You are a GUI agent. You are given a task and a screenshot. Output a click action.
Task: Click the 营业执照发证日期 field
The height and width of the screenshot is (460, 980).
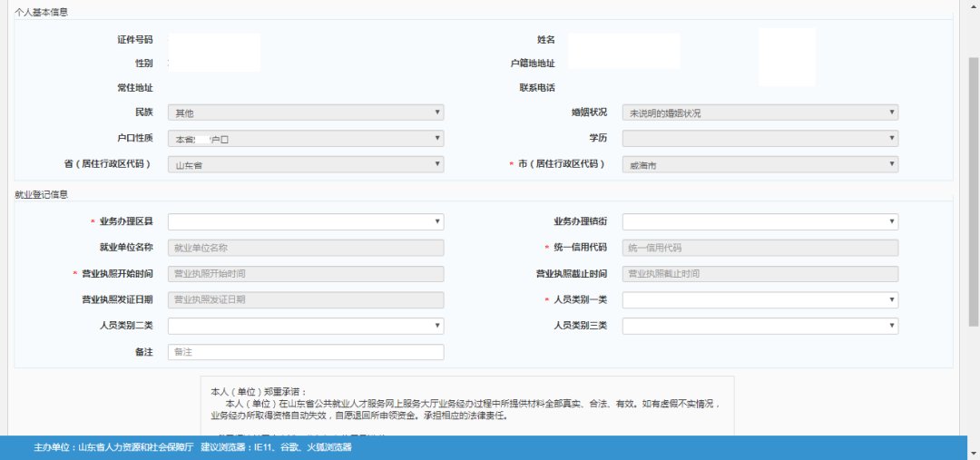click(305, 299)
